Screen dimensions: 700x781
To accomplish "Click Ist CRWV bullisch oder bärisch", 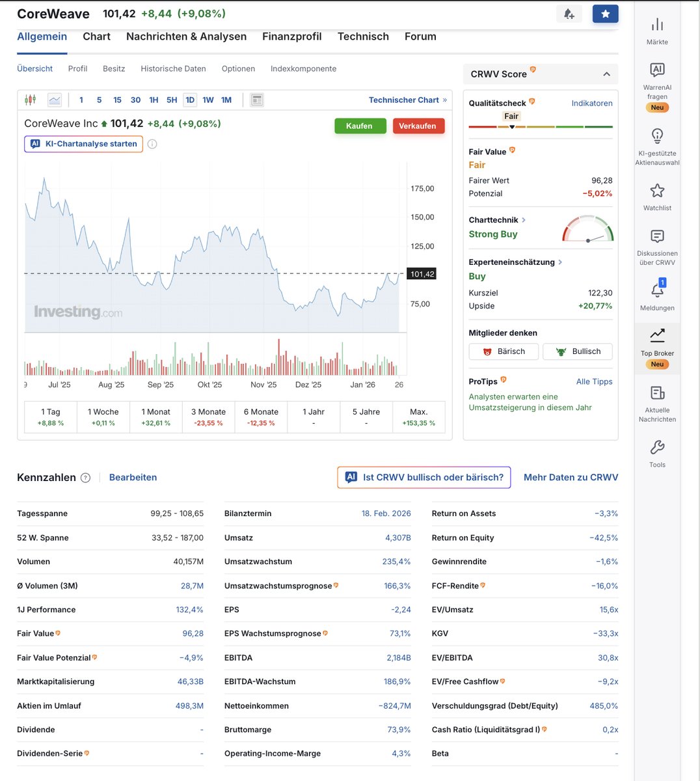I will (x=424, y=477).
